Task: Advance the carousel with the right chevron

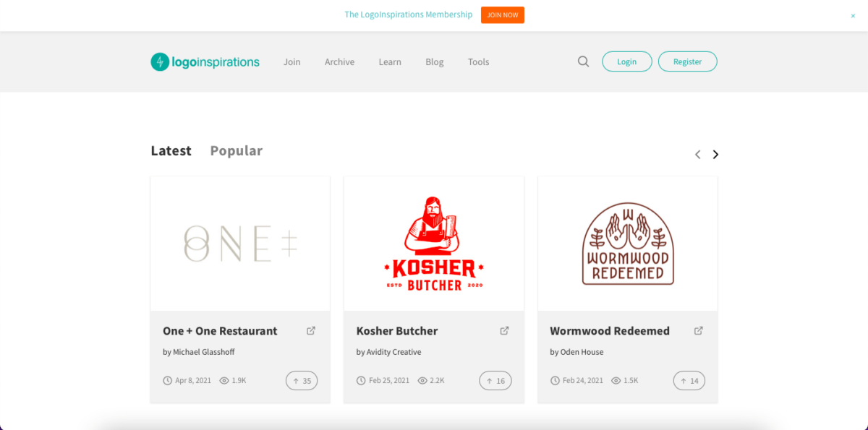Action: tap(715, 154)
